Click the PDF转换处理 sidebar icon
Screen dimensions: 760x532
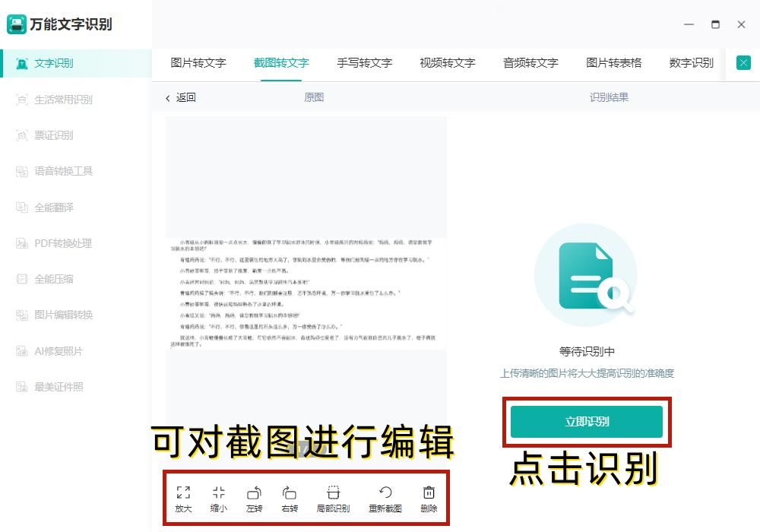[22, 243]
